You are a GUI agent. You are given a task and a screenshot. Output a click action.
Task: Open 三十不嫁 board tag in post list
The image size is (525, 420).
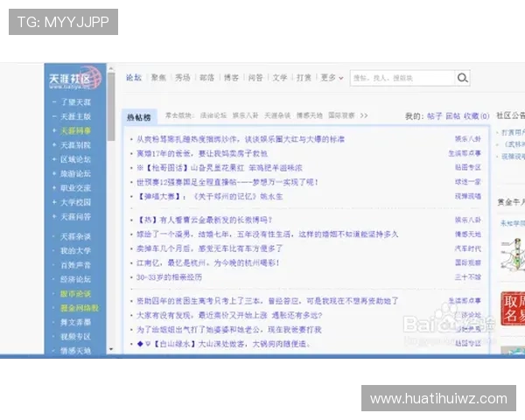(468, 277)
